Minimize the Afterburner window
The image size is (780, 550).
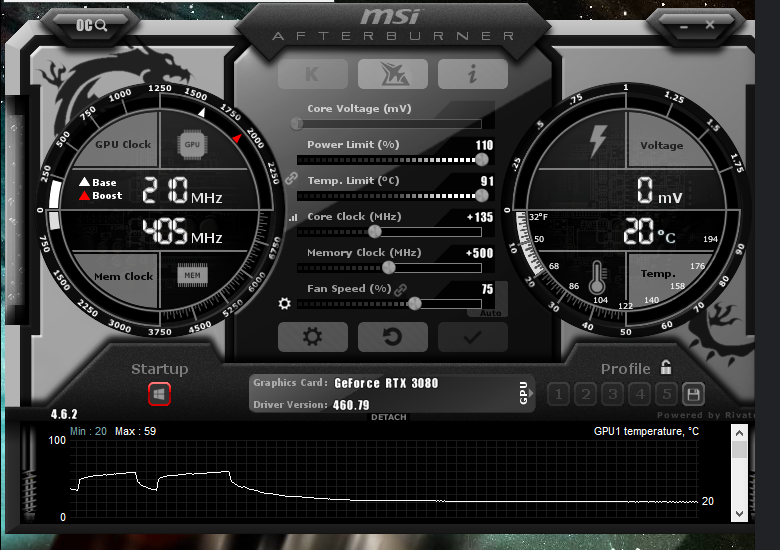(x=684, y=26)
